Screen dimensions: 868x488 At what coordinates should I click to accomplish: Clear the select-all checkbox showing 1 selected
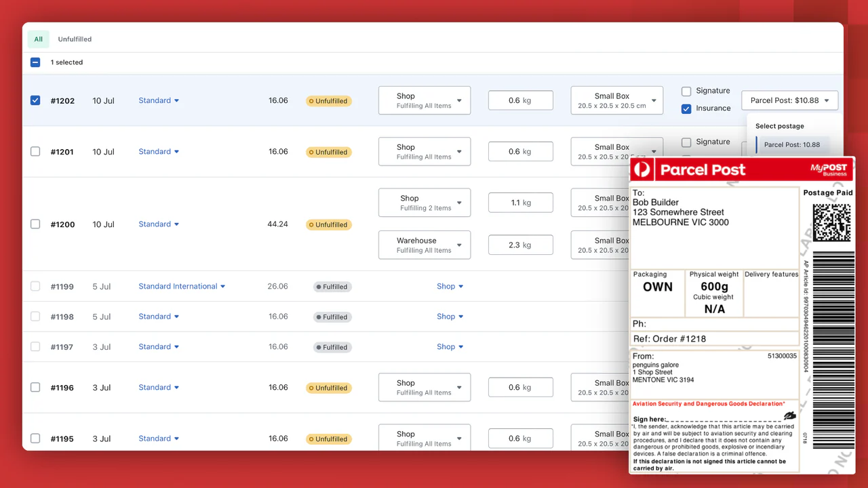[x=35, y=62]
